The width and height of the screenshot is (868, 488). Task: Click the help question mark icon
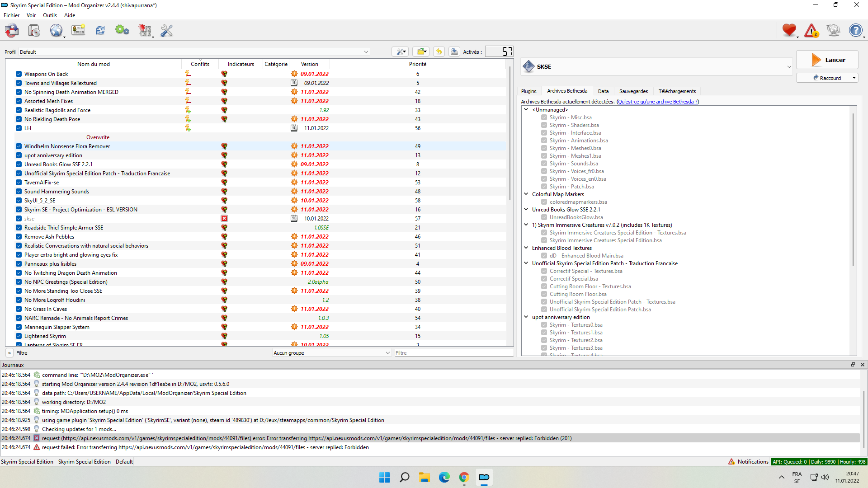point(855,31)
